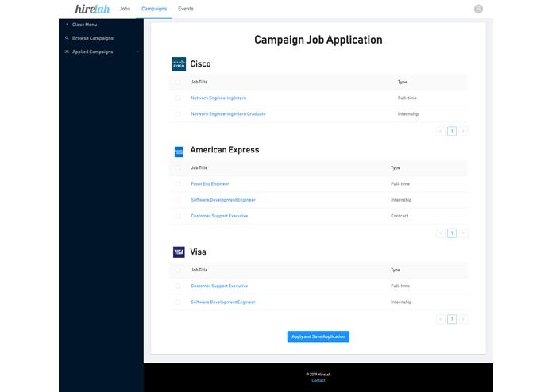552x392 pixels.
Task: Click Cisco table Job Title header
Action: [x=199, y=82]
